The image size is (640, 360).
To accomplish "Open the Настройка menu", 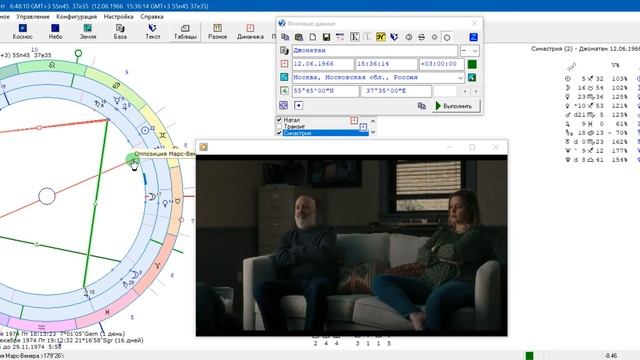I will [118, 17].
